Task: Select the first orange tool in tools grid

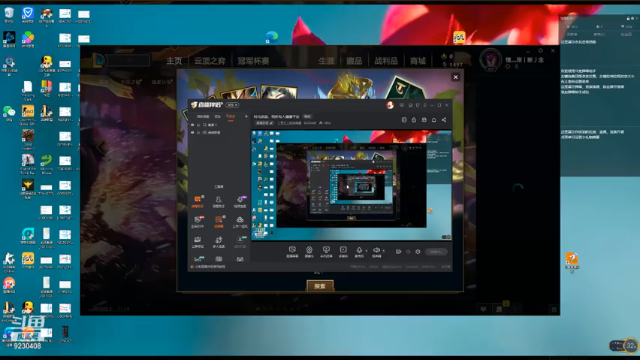Action: coord(198,201)
